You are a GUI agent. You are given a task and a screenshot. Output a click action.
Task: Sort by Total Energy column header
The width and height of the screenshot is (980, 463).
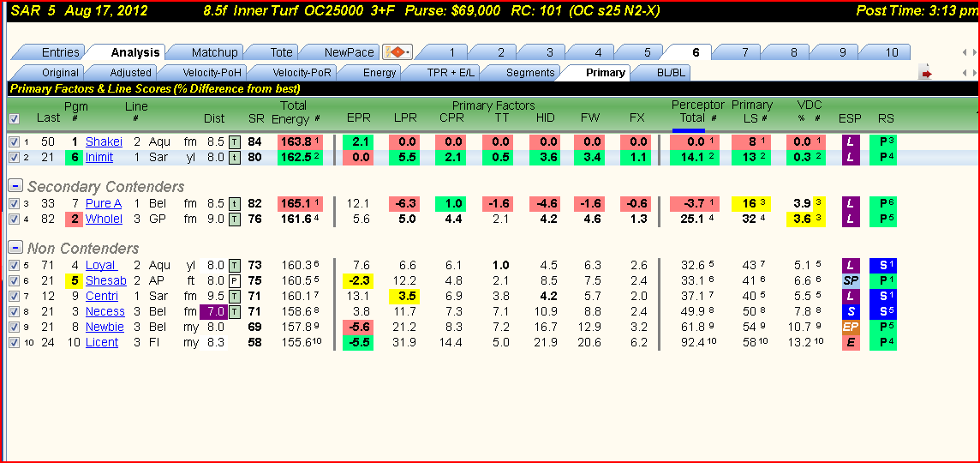click(296, 112)
